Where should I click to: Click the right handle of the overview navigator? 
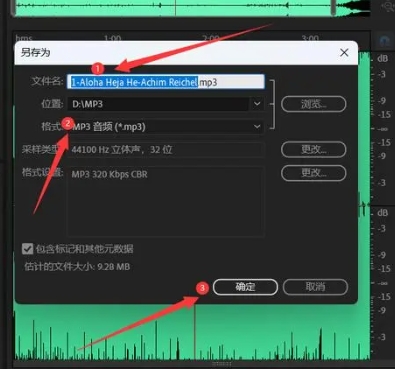(333, 7)
